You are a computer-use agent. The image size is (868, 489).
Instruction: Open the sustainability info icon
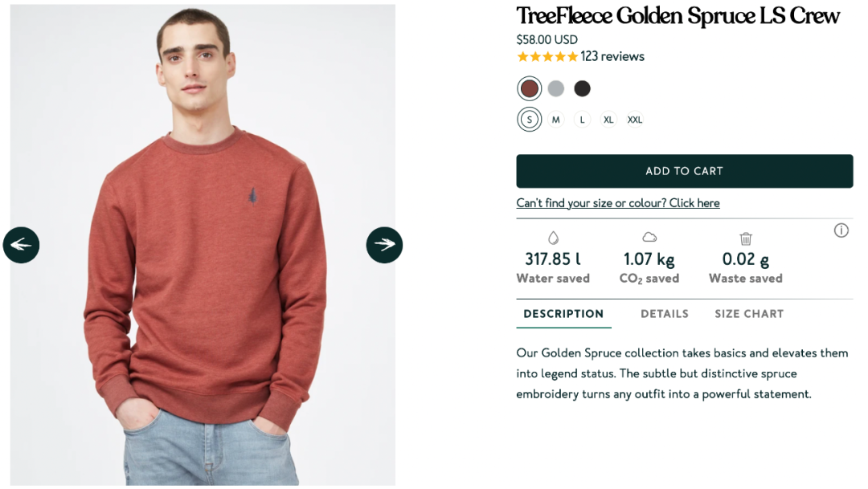(841, 231)
